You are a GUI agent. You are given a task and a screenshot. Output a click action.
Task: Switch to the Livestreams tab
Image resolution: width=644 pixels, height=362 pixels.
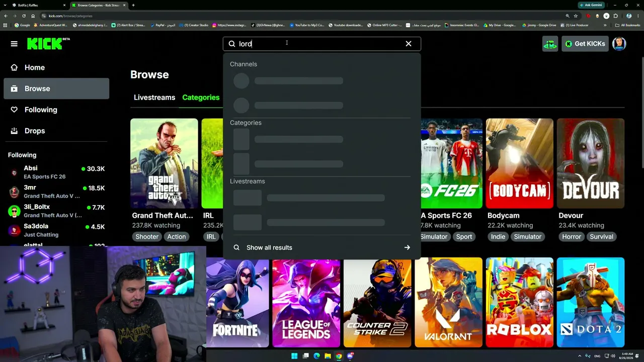[154, 98]
